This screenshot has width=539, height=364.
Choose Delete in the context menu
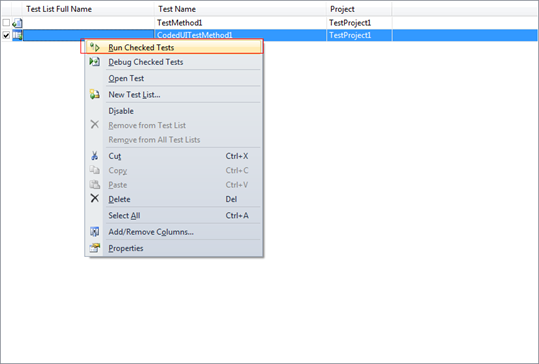(x=174, y=199)
